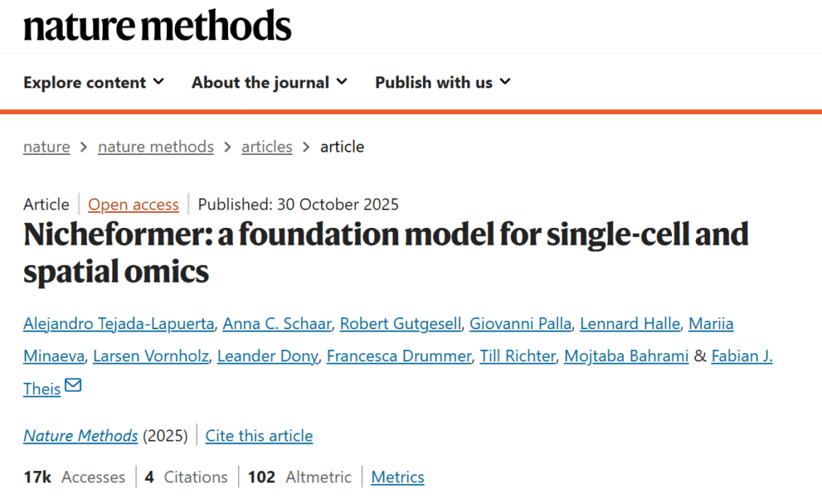View author Robert Gutgesell details
The height and width of the screenshot is (504, 822).
point(401,323)
